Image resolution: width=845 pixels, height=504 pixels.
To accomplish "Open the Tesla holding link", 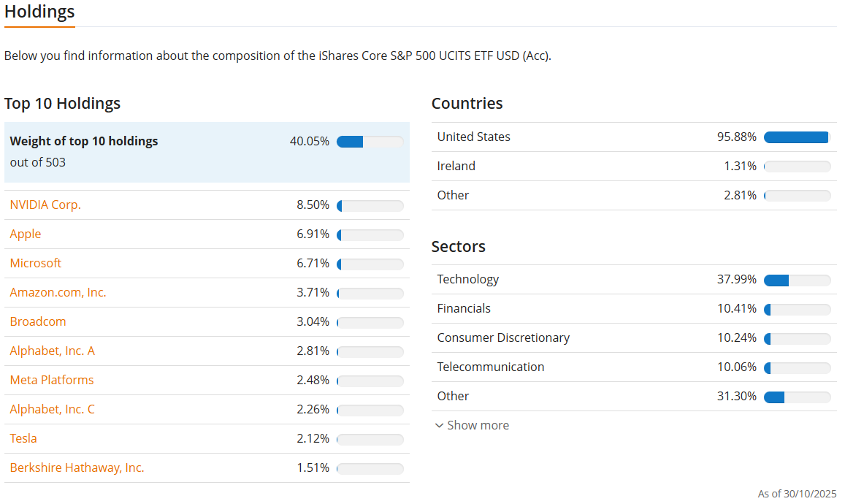I will tap(23, 438).
